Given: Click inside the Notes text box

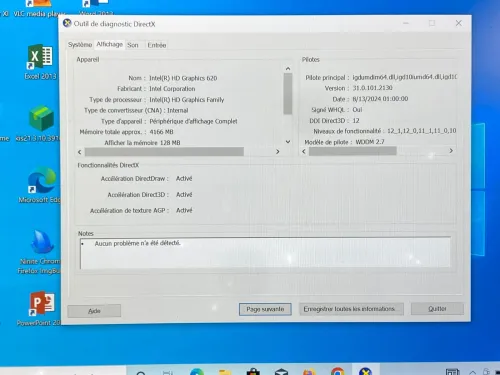Looking at the screenshot, I should click(x=265, y=253).
